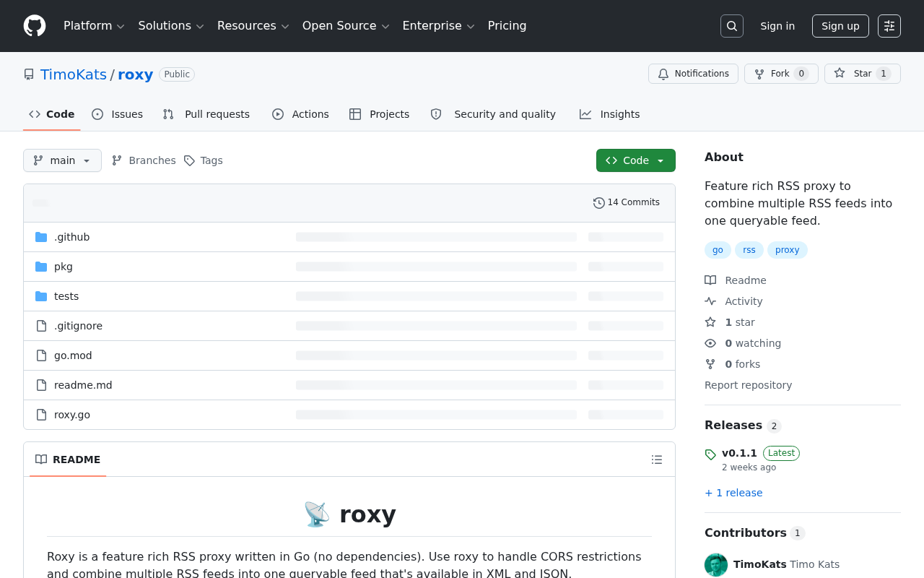Expand the Solutions menu
Screen dimensions: 924x578
(171, 26)
